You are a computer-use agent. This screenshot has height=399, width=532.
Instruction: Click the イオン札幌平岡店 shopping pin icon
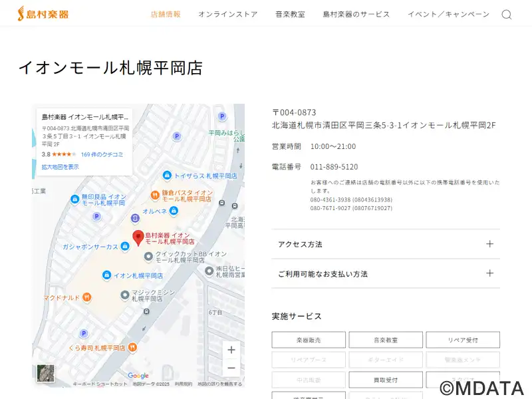[x=106, y=275]
